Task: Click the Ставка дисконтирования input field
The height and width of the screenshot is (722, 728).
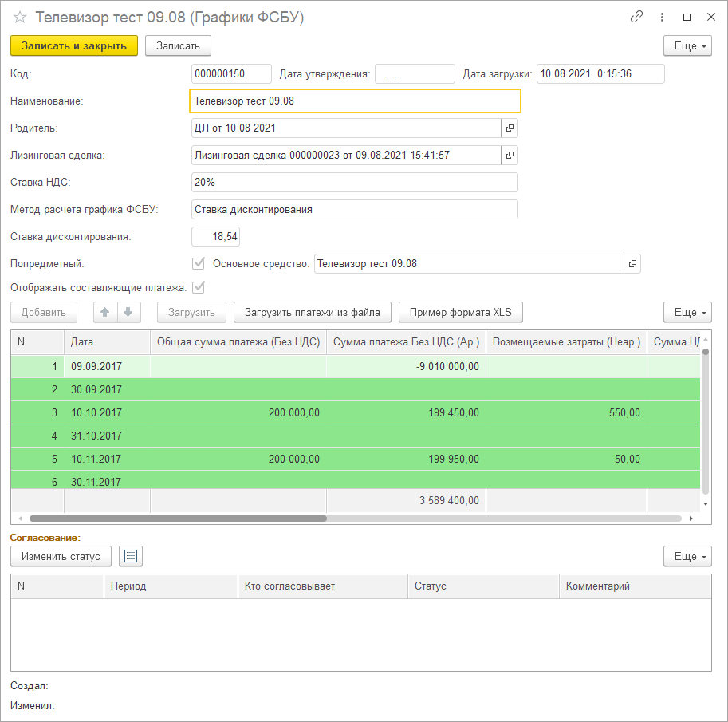Action: tap(215, 237)
